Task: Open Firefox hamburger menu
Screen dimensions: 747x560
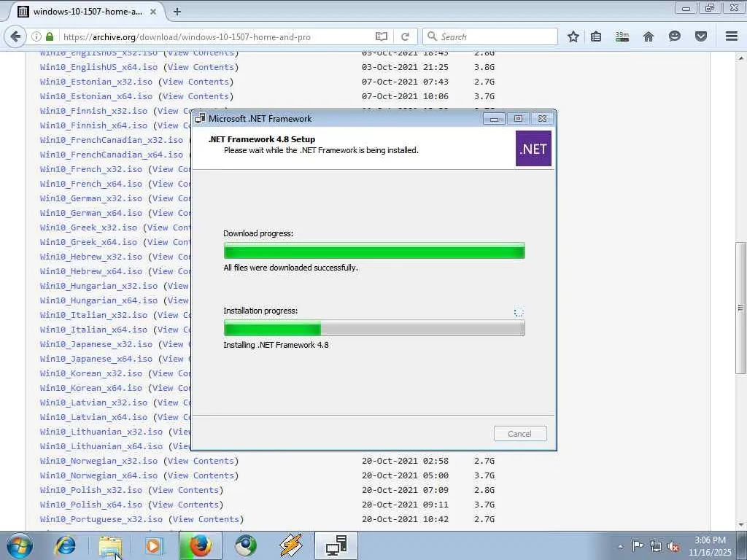Action: (731, 36)
